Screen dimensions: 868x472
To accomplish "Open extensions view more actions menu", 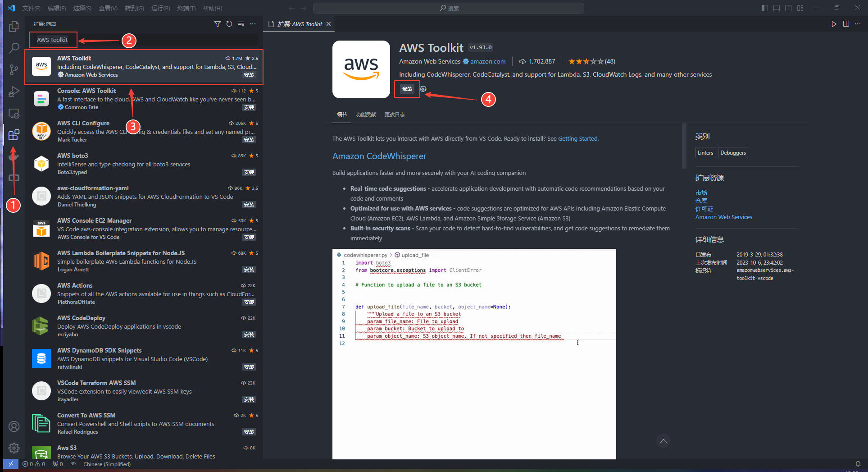I will click(253, 24).
